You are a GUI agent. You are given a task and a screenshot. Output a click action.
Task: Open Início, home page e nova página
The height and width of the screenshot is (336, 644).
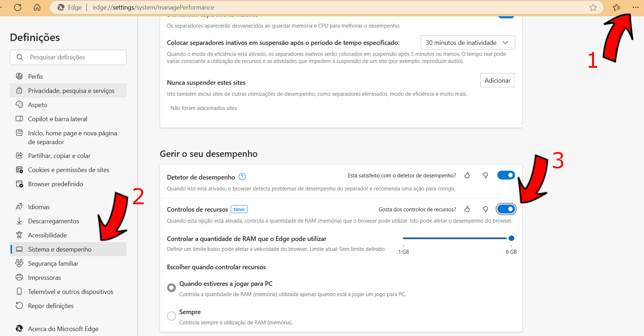(68, 137)
